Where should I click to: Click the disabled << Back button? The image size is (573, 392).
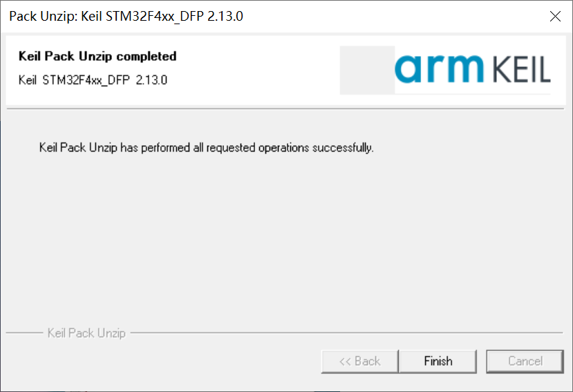(359, 361)
